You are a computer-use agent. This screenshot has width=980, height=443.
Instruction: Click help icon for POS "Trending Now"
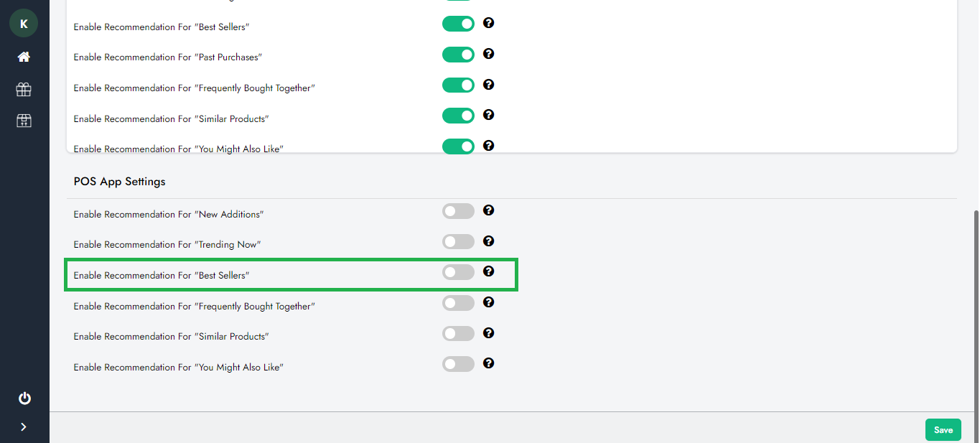(488, 241)
